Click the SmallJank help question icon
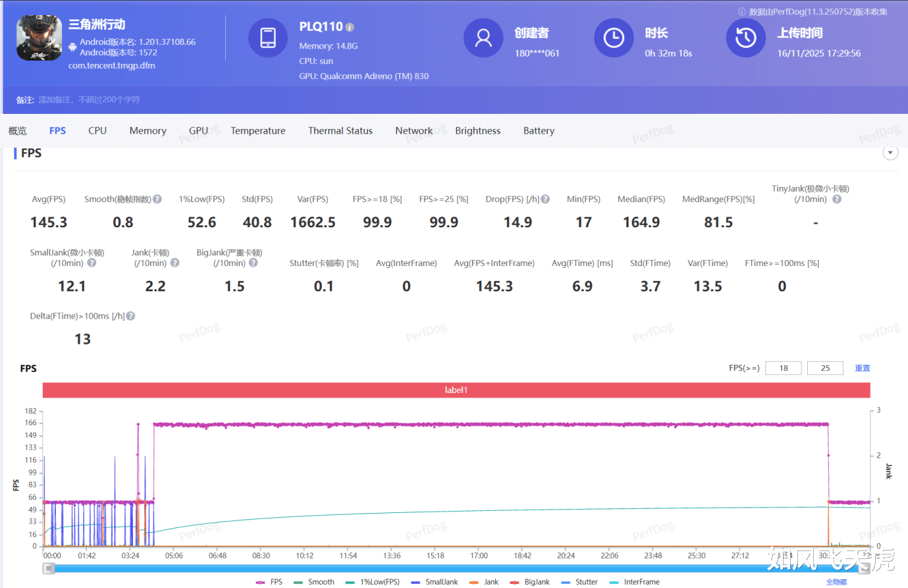 click(x=92, y=263)
